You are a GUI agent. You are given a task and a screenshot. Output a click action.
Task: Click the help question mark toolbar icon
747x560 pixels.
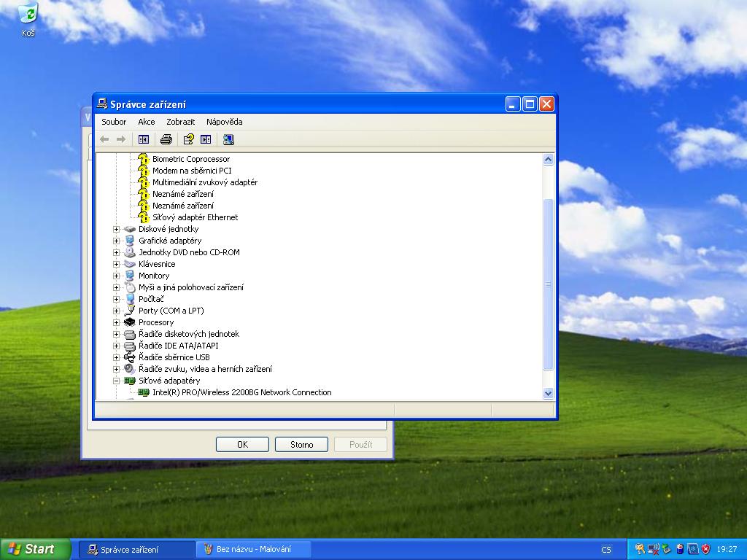[x=188, y=139]
